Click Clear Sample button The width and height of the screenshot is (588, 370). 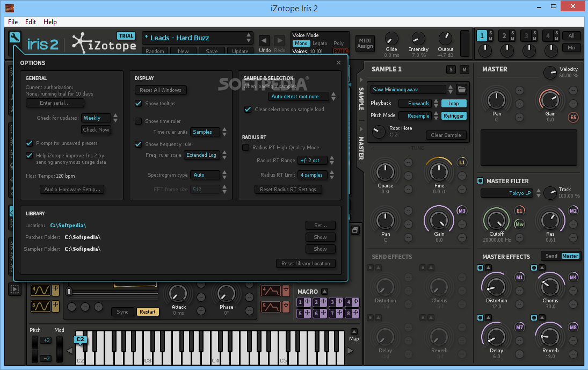[x=446, y=135]
